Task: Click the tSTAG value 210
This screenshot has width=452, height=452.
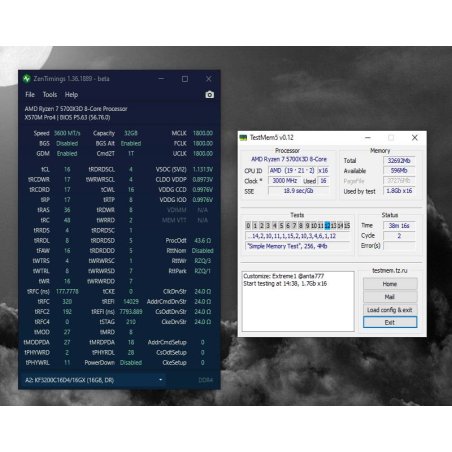Action: pos(131,322)
